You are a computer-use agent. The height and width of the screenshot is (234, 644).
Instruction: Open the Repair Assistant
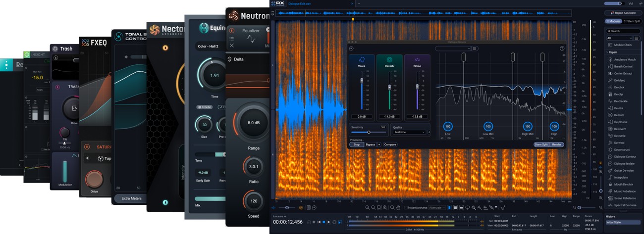(623, 13)
